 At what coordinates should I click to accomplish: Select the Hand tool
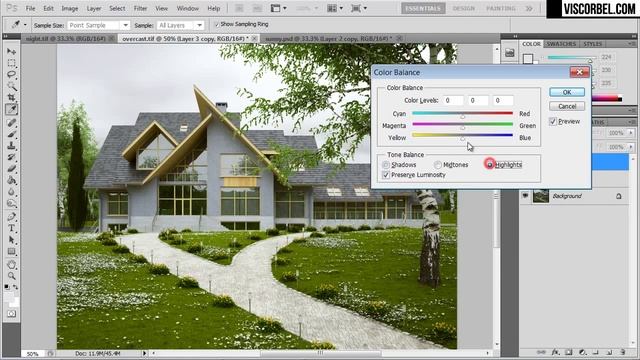tap(11, 264)
